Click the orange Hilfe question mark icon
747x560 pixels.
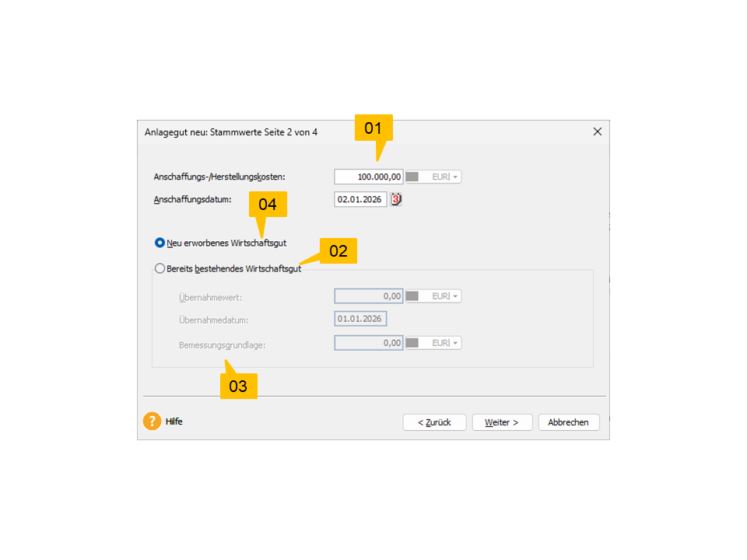[152, 421]
